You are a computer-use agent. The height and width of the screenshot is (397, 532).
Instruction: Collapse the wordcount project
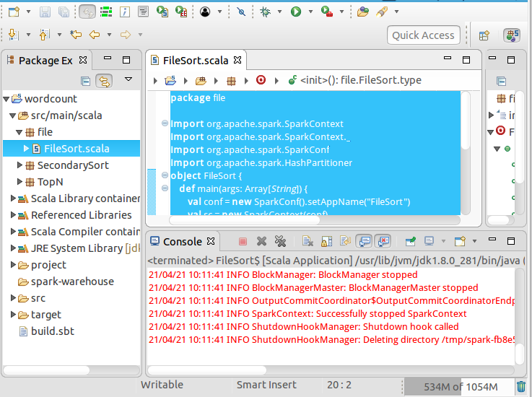tap(6, 99)
